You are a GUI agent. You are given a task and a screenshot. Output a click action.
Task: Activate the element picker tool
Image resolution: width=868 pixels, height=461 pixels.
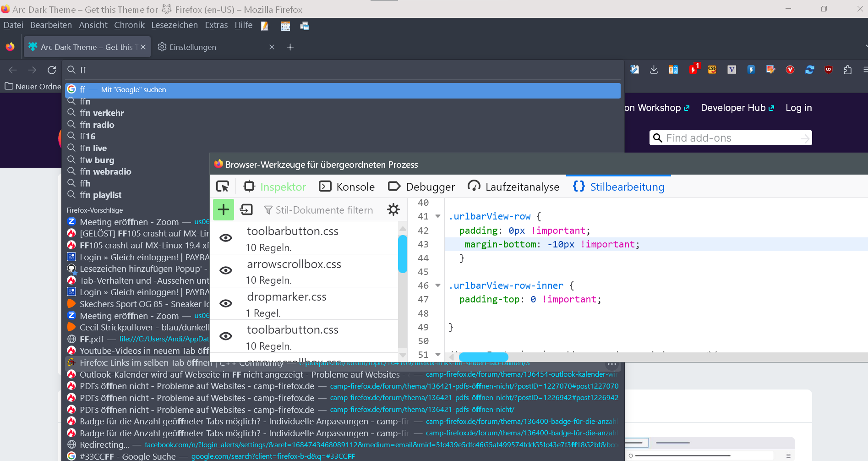[223, 187]
